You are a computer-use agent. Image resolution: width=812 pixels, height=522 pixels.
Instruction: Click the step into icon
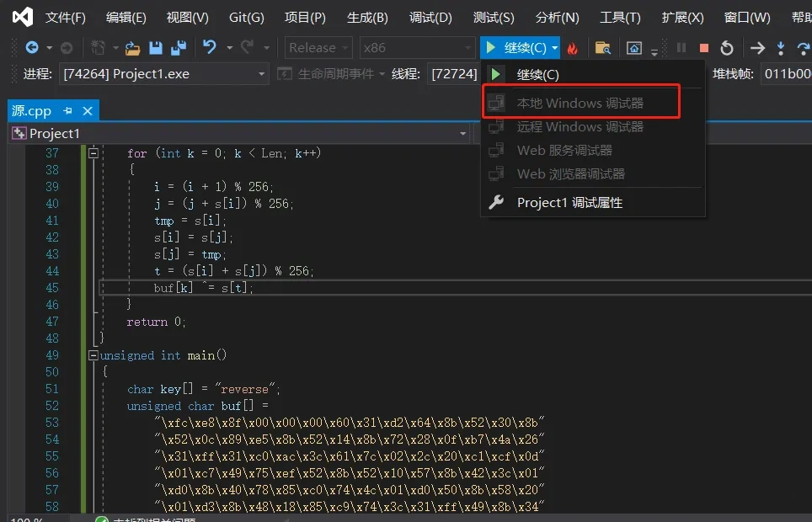click(x=780, y=48)
